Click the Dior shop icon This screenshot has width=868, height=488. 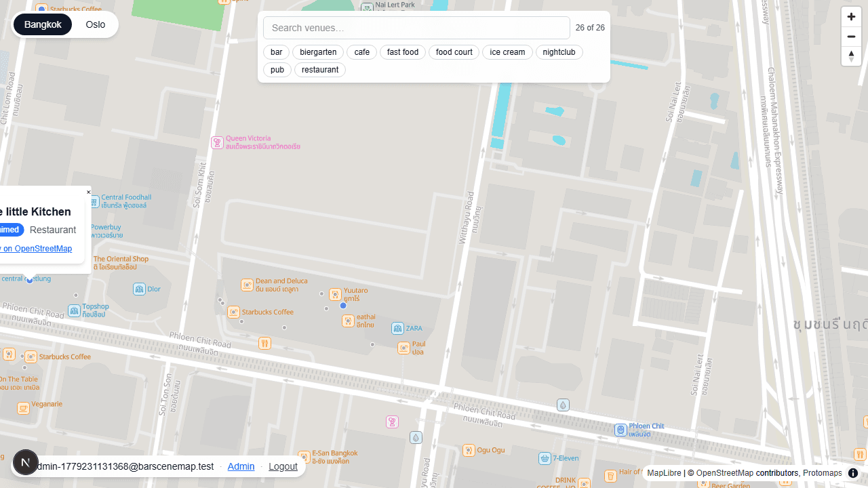point(139,289)
